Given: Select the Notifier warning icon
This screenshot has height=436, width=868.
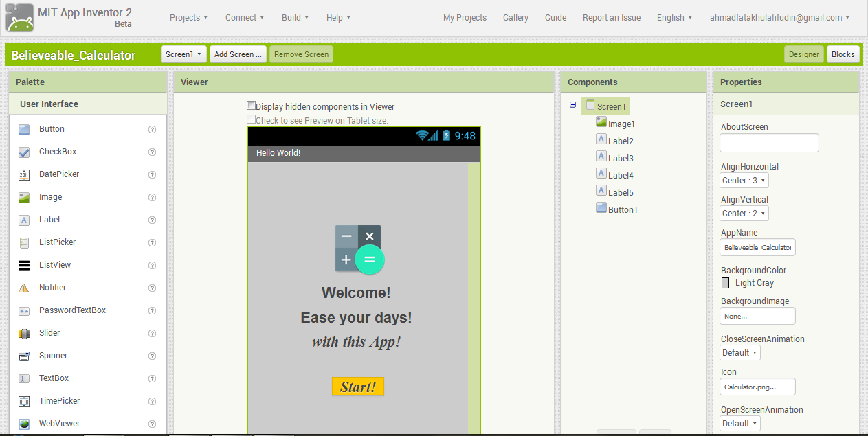Looking at the screenshot, I should point(24,288).
